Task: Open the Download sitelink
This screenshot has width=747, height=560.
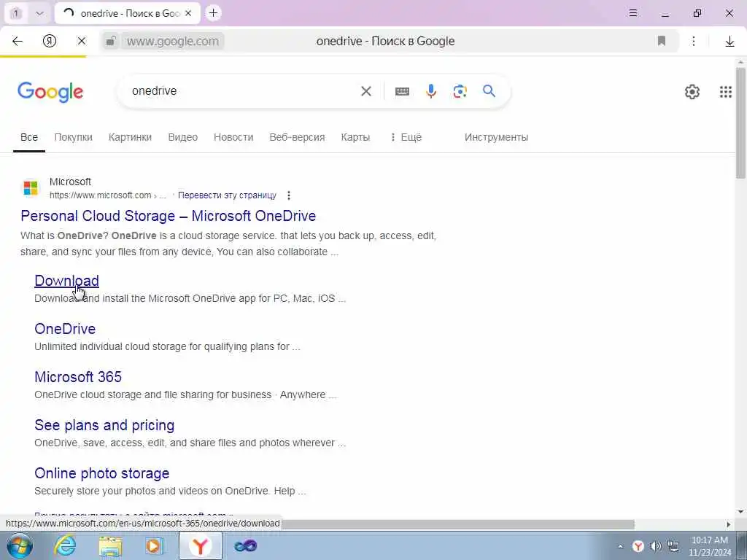Action: click(x=66, y=281)
